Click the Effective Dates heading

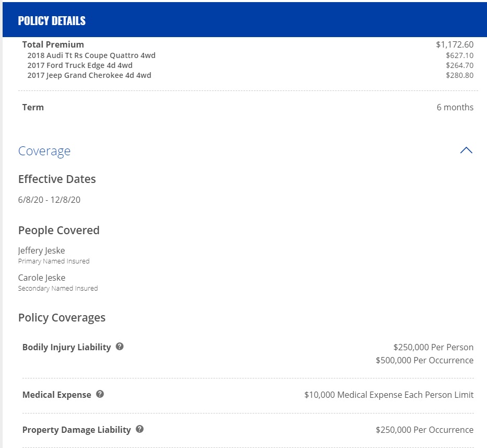click(57, 179)
